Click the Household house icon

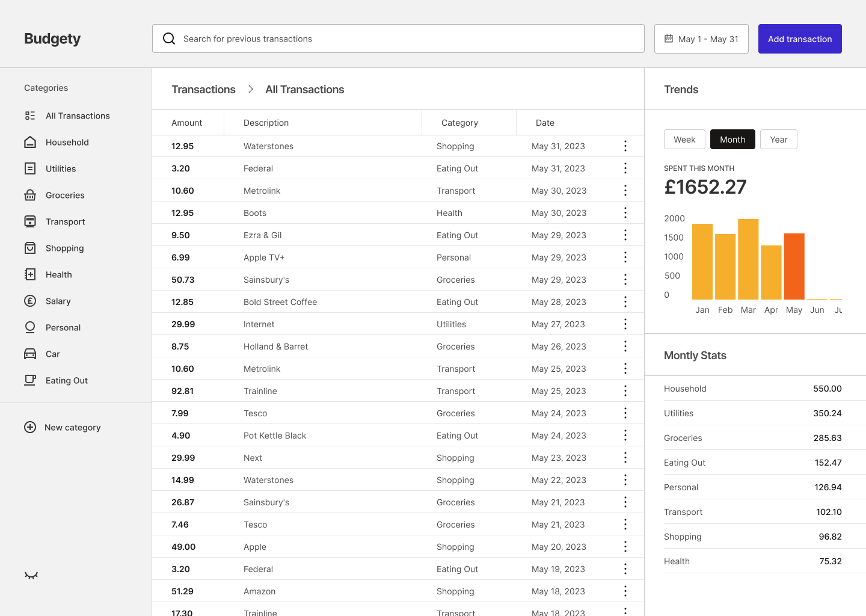point(30,142)
